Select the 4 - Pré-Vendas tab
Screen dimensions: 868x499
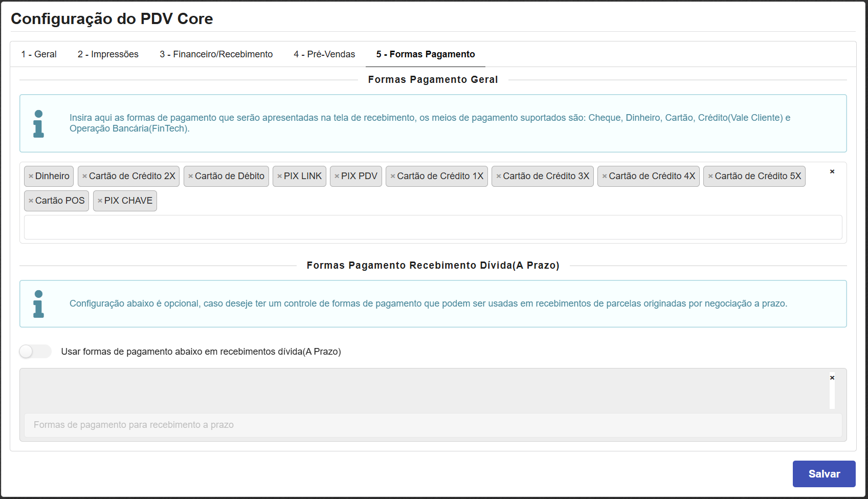[324, 54]
